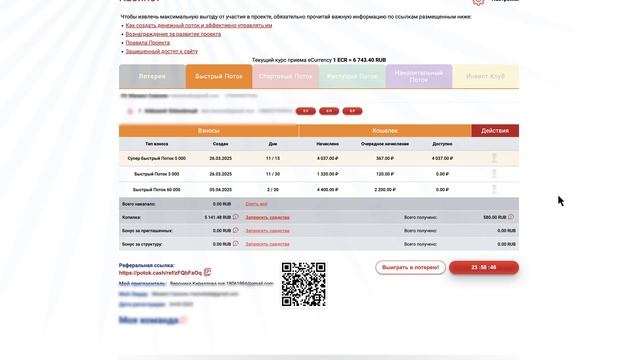
Task: Click the Взносы section header
Action: click(x=209, y=131)
